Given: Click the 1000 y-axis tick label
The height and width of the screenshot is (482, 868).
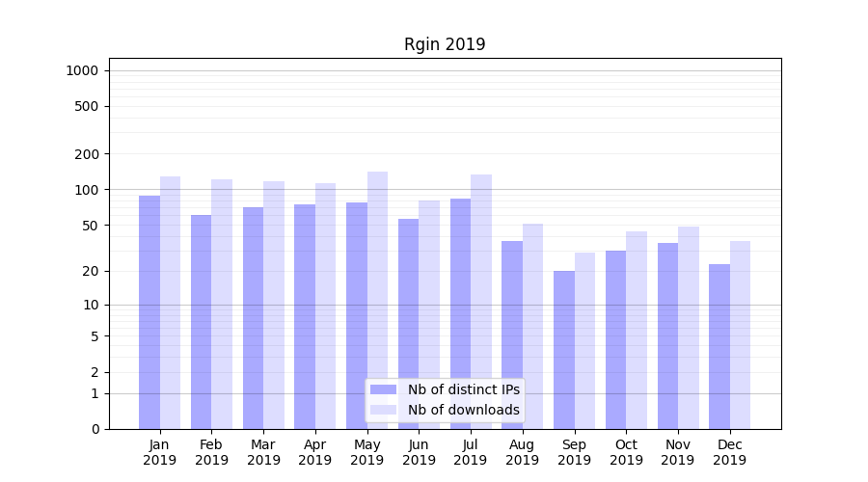Looking at the screenshot, I should (x=82, y=70).
